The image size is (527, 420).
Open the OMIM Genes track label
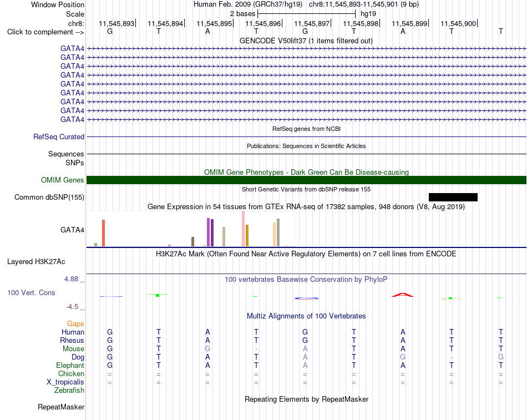pos(62,180)
